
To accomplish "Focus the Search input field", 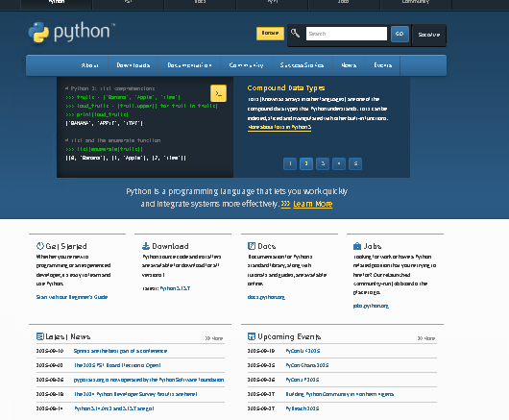I will point(347,34).
